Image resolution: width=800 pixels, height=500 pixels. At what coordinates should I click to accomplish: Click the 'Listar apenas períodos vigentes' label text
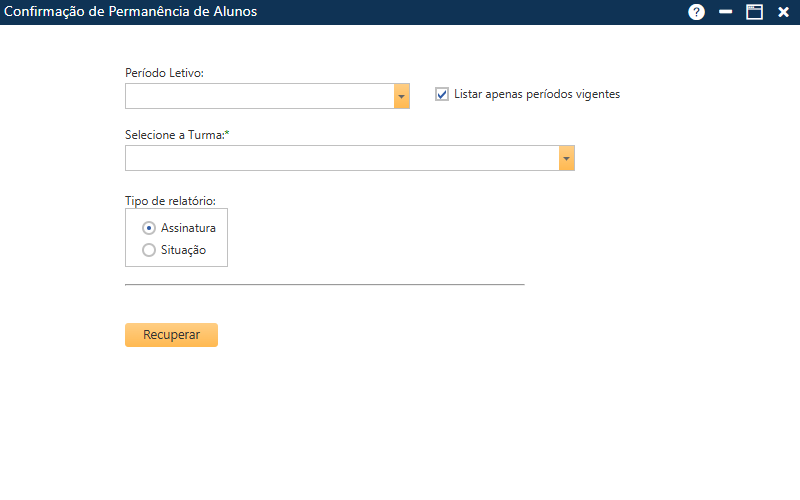(x=537, y=94)
